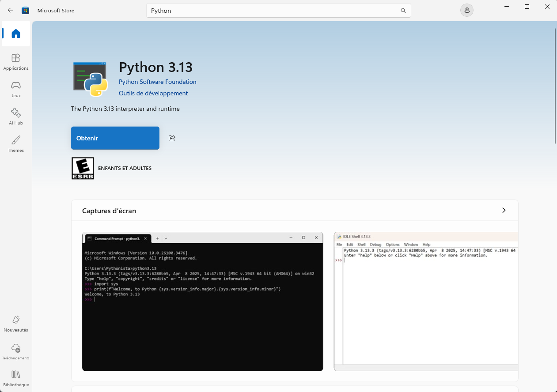Open Nouveautés in the sidebar

pyautogui.click(x=16, y=324)
